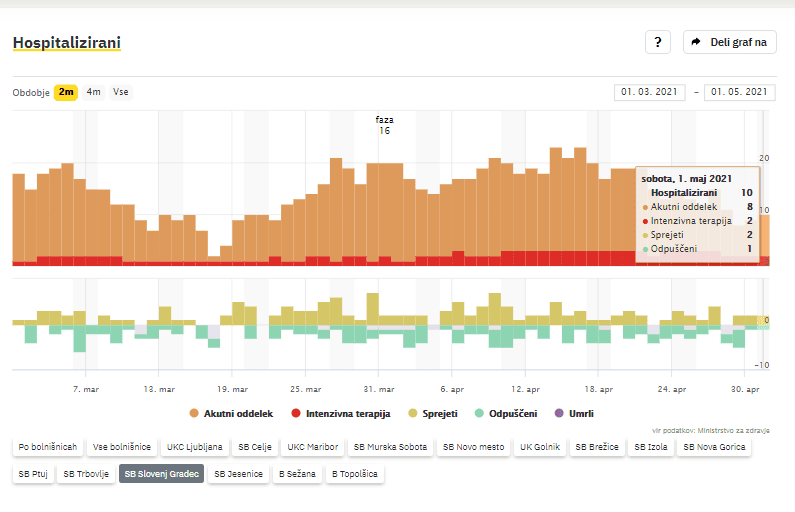The image size is (795, 512).
Task: Click the share arrow icon
Action: point(696,42)
